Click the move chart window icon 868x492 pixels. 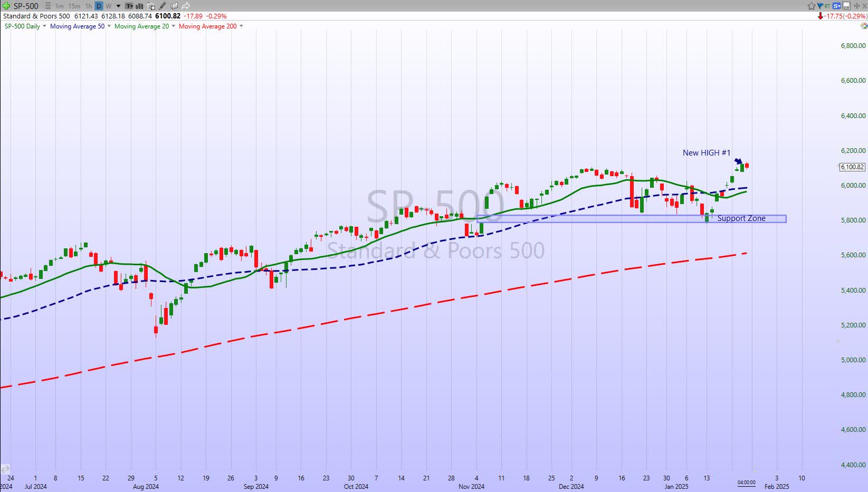pos(856,6)
